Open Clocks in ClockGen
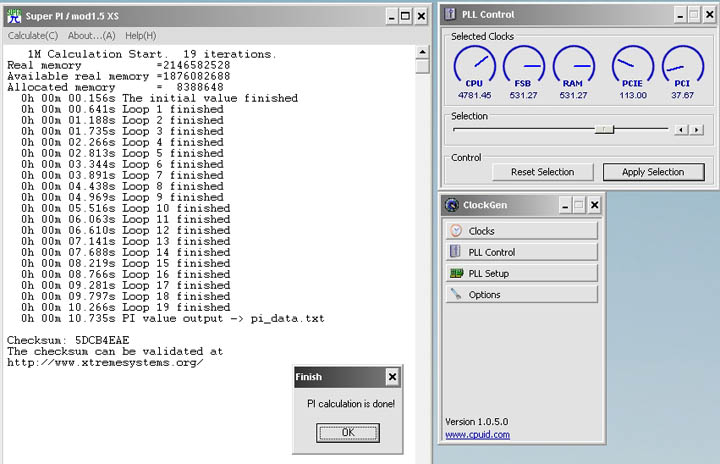The width and height of the screenshot is (720, 464). 522,231
